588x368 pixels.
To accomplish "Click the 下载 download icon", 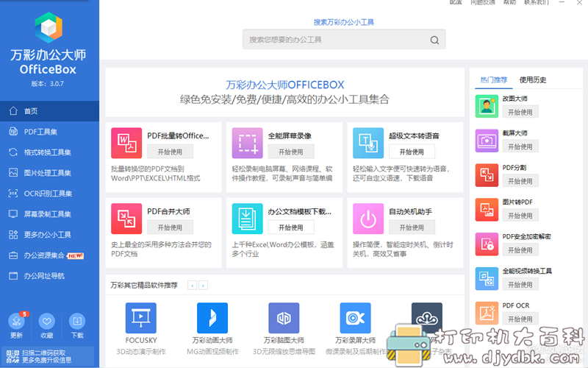I will tap(77, 321).
